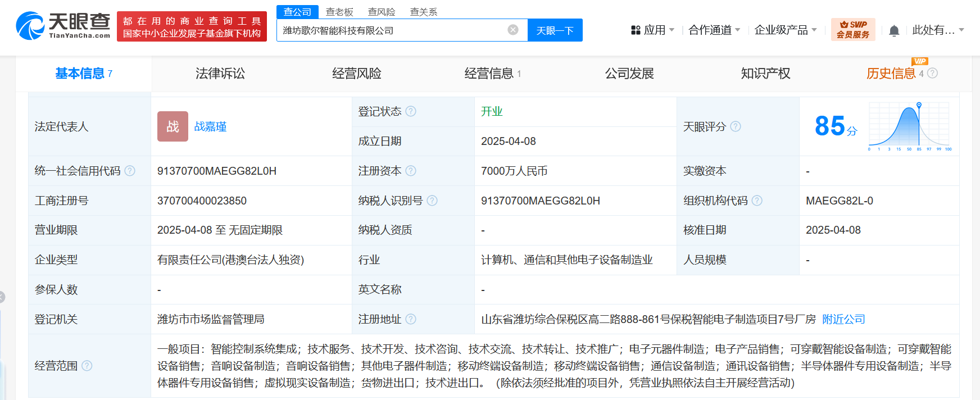980x400 pixels.
Task: Open the 法律诉讼 tab
Action: [x=220, y=74]
